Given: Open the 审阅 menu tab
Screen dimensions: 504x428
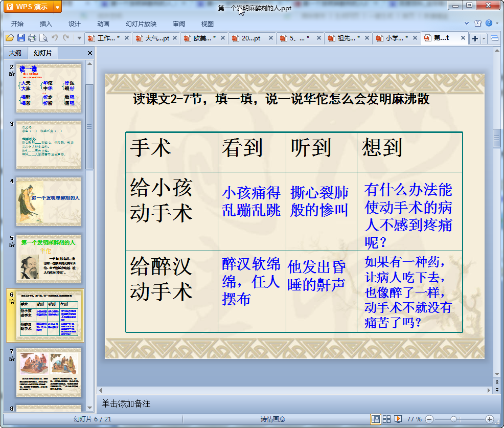Looking at the screenshot, I should tap(179, 24).
